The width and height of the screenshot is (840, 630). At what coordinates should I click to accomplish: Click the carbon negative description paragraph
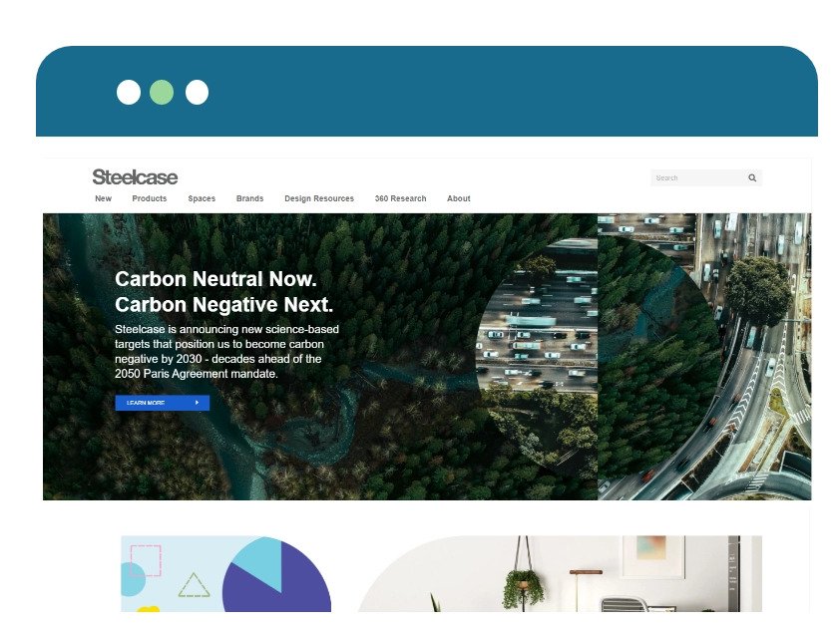(226, 352)
